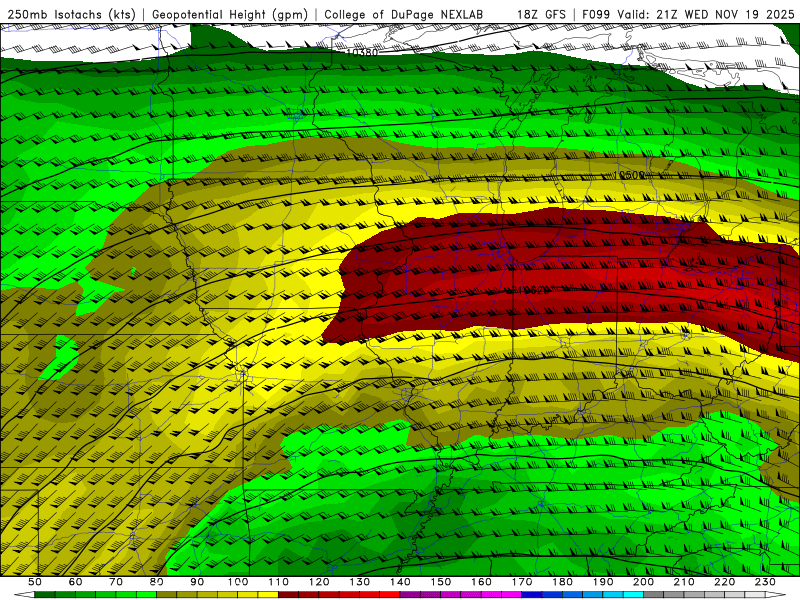800x600 pixels.
Task: Click the magenta swatch left of 170
Action: 512,595
